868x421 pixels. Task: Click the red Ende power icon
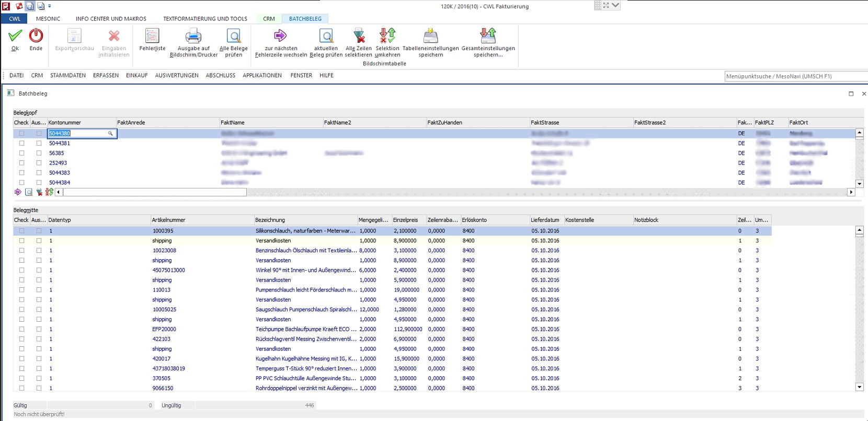pos(36,36)
